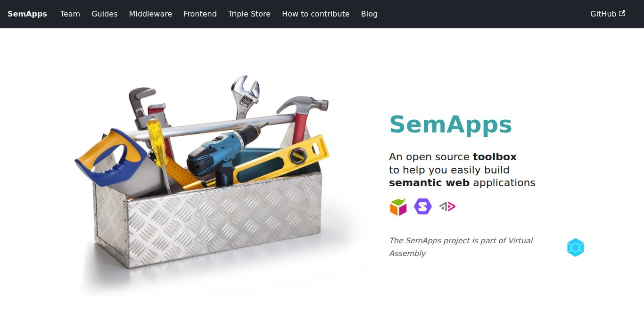Screen dimensions: 644x321
Task: Visit the Blog from the navbar
Action: coord(369,14)
